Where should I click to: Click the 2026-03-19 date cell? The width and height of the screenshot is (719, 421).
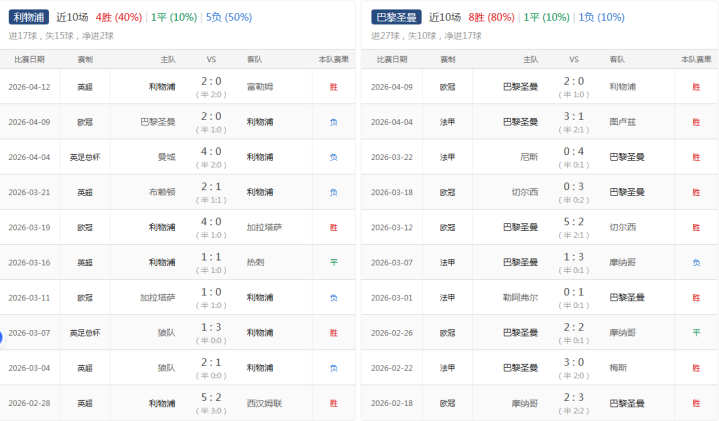[x=29, y=227]
